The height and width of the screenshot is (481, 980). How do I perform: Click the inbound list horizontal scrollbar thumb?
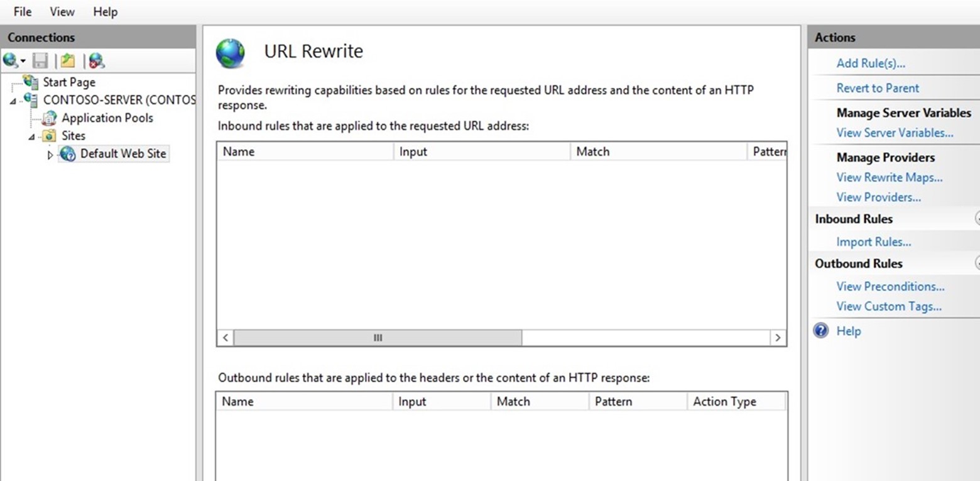378,338
